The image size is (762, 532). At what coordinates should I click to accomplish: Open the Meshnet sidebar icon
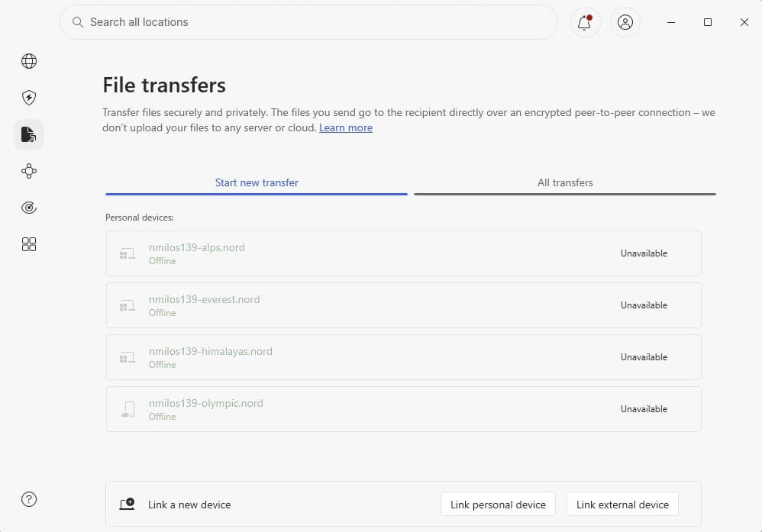(x=29, y=171)
